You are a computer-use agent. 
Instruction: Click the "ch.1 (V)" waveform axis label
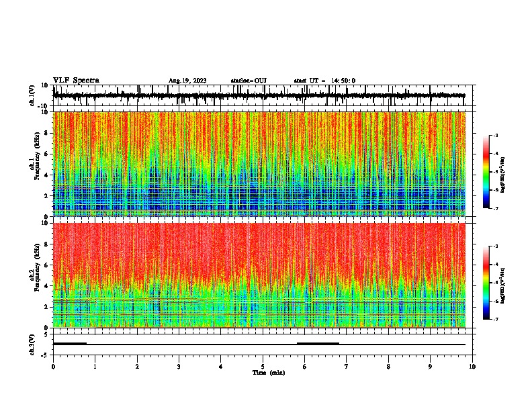pyautogui.click(x=32, y=95)
